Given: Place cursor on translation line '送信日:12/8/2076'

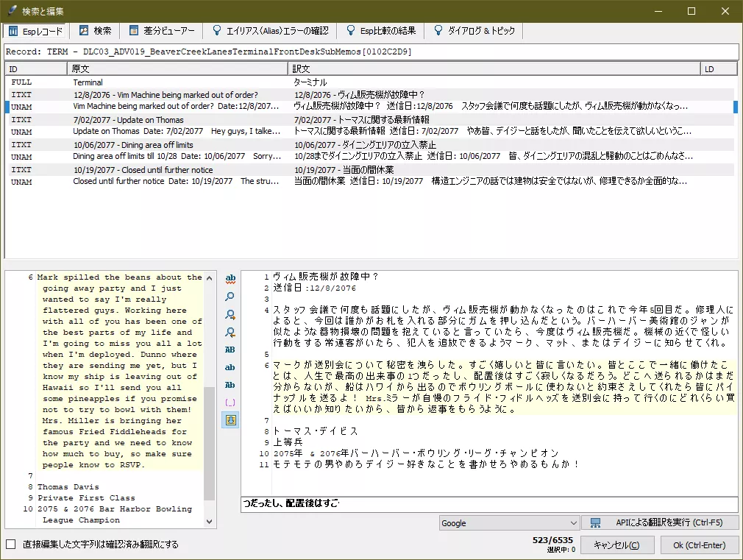Looking at the screenshot, I should pos(314,288).
